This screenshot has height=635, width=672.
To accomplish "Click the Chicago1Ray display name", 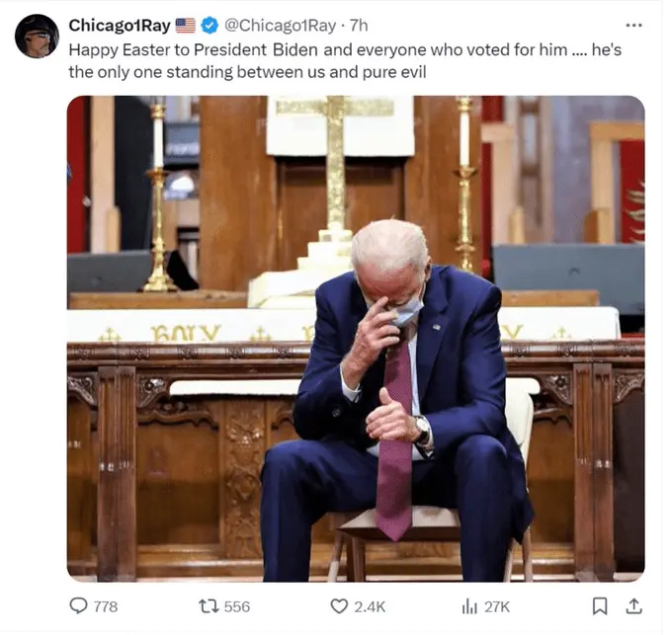I will point(120,26).
